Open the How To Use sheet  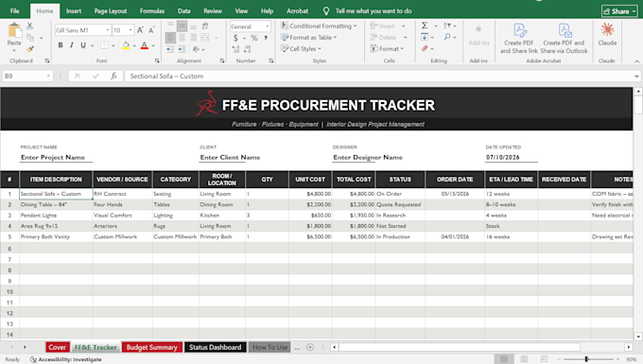pyautogui.click(x=269, y=347)
